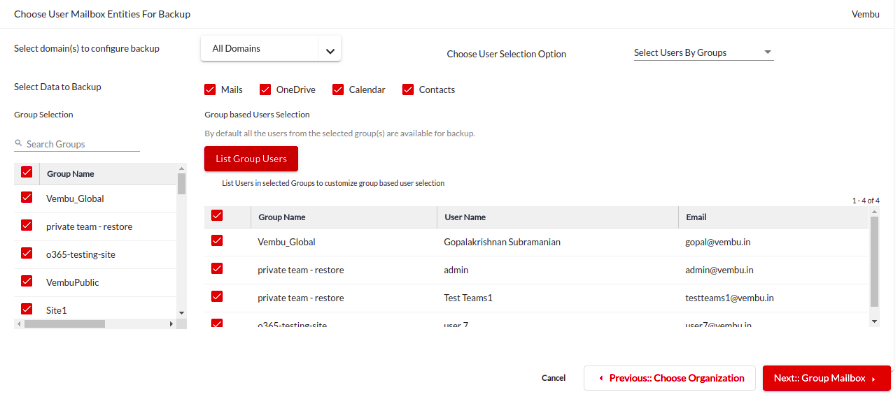Open the All Domains dropdown
This screenshot has height=398, width=896.
coord(271,49)
